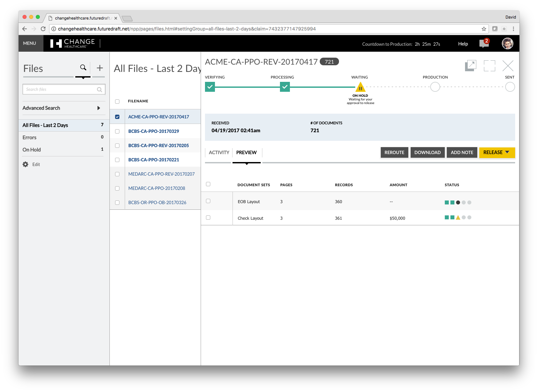538x392 pixels.
Task: Click EOB Layout status indicator icons
Action: click(458, 202)
